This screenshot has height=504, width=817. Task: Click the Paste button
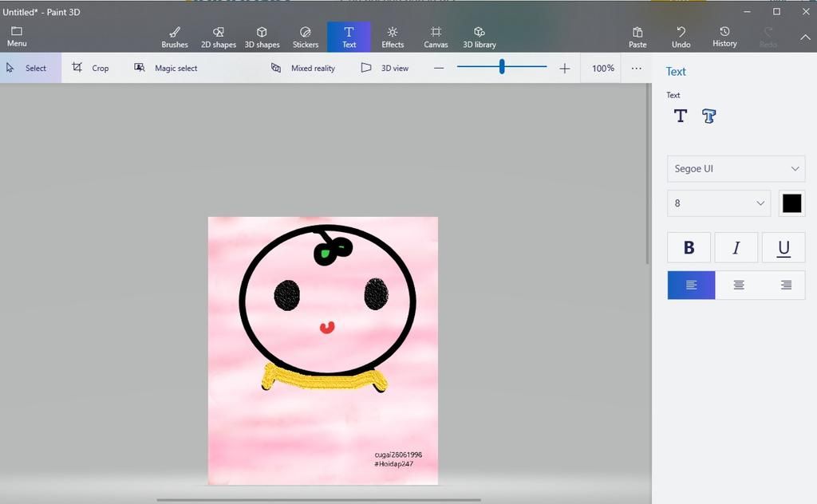(x=637, y=37)
